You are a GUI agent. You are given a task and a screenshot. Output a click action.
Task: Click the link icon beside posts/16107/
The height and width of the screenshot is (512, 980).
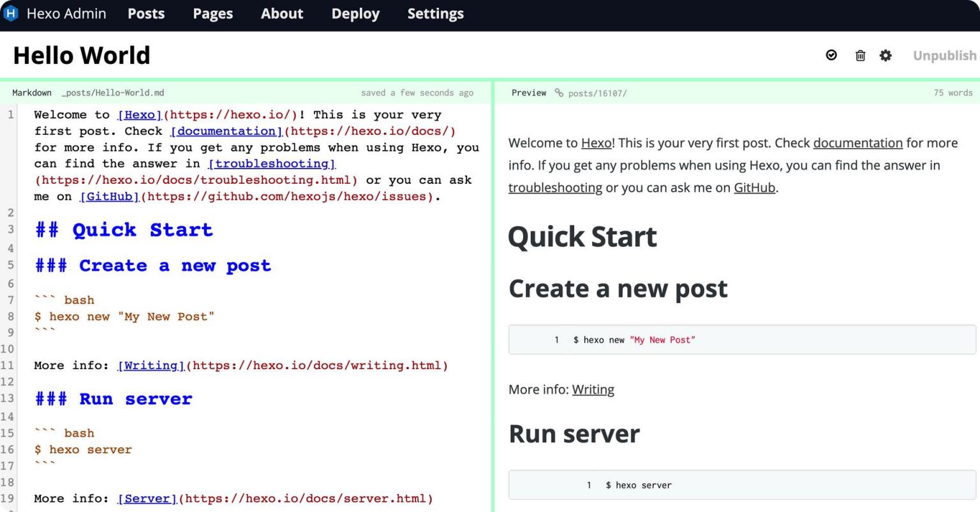[559, 93]
